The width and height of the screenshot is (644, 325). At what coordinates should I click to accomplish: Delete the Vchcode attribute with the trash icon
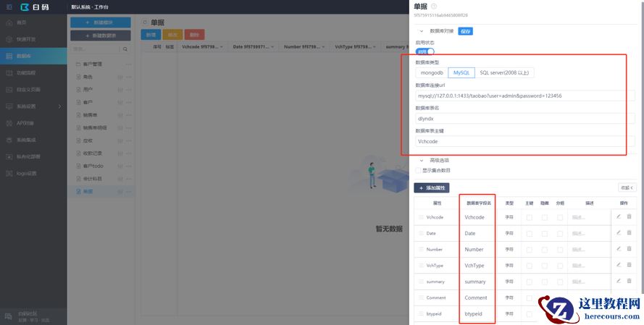[x=629, y=216]
